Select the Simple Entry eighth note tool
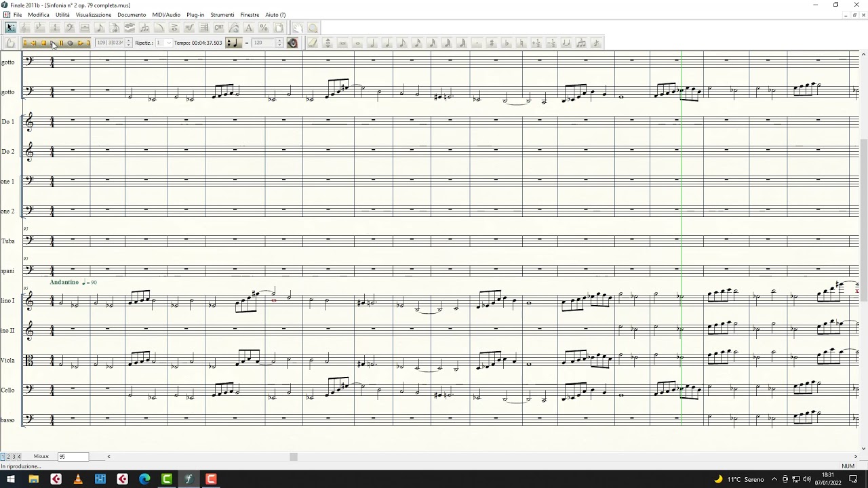 tap(100, 28)
